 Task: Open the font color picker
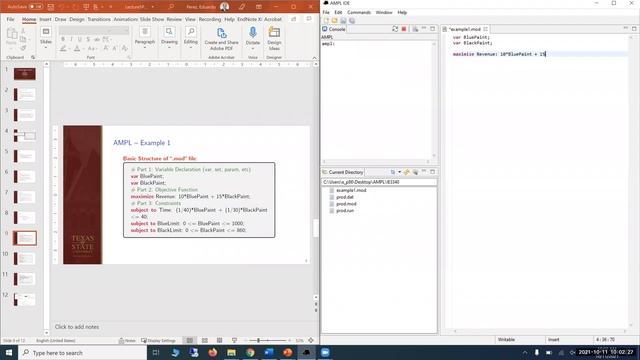(x=77, y=49)
